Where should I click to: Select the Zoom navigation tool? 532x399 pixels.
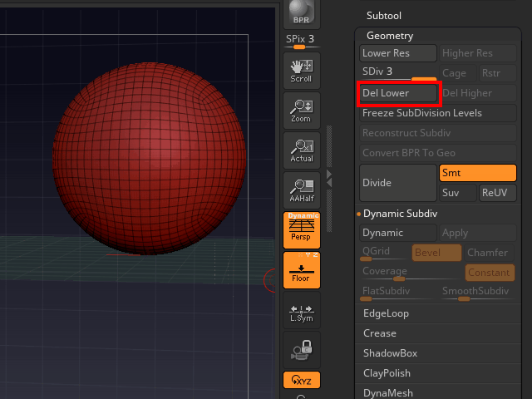(301, 109)
